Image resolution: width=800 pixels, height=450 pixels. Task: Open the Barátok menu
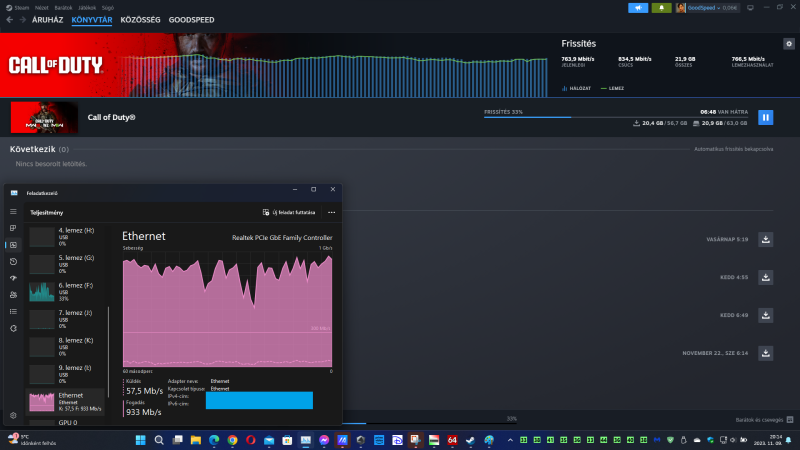point(63,8)
